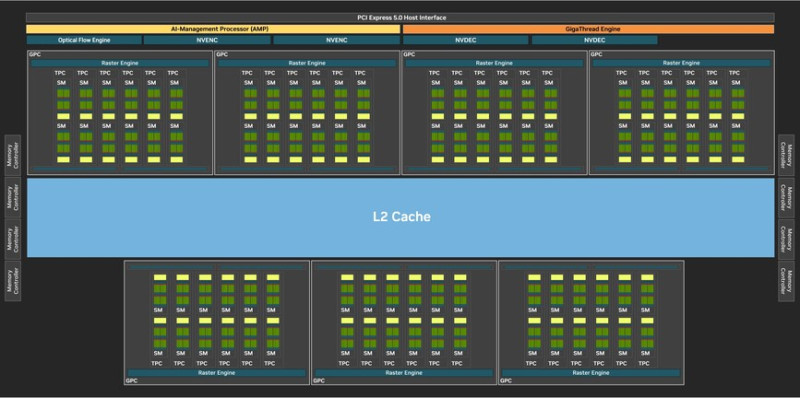Click Raster Engine in the bottom-right GPC

pos(591,373)
